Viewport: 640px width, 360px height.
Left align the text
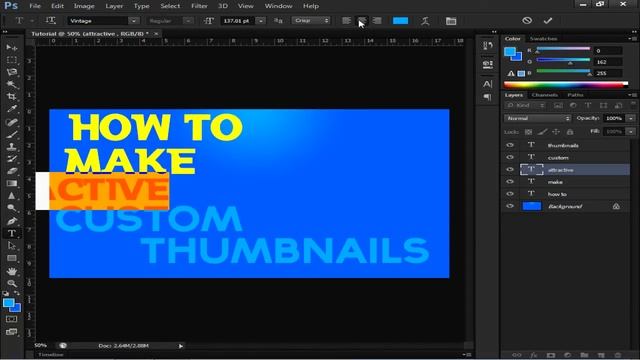click(346, 20)
